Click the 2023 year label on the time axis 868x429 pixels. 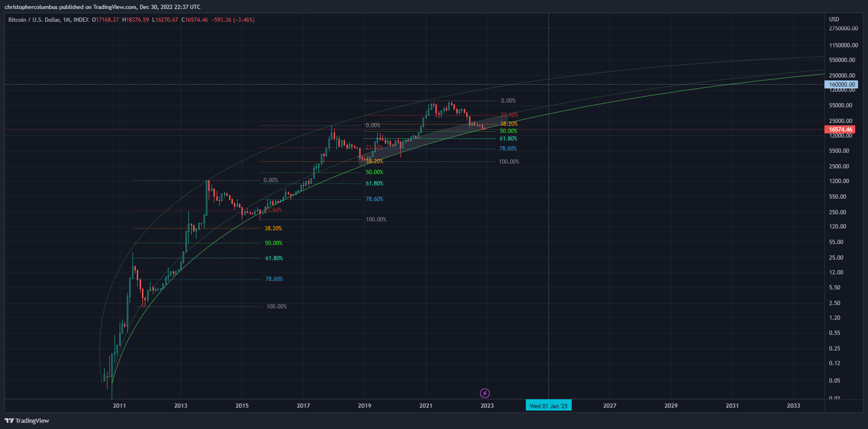click(487, 405)
